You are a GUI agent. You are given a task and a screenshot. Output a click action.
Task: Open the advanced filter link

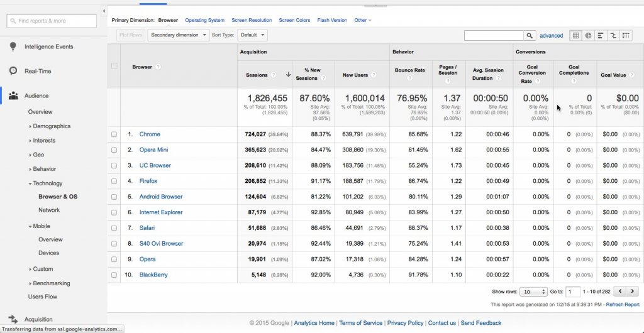551,36
